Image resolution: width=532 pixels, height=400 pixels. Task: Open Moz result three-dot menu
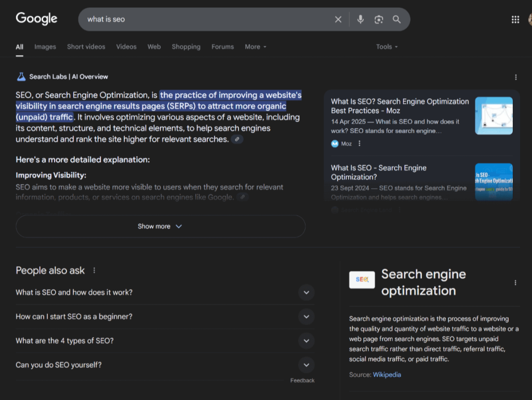coord(360,144)
